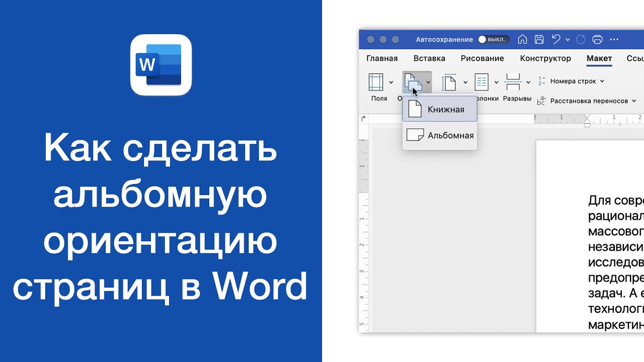The image size is (644, 362).
Task: Click the Поля margins icon
Action: [376, 82]
